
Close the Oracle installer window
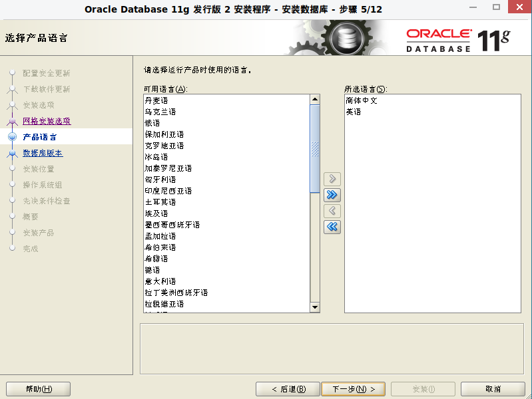tap(519, 7)
